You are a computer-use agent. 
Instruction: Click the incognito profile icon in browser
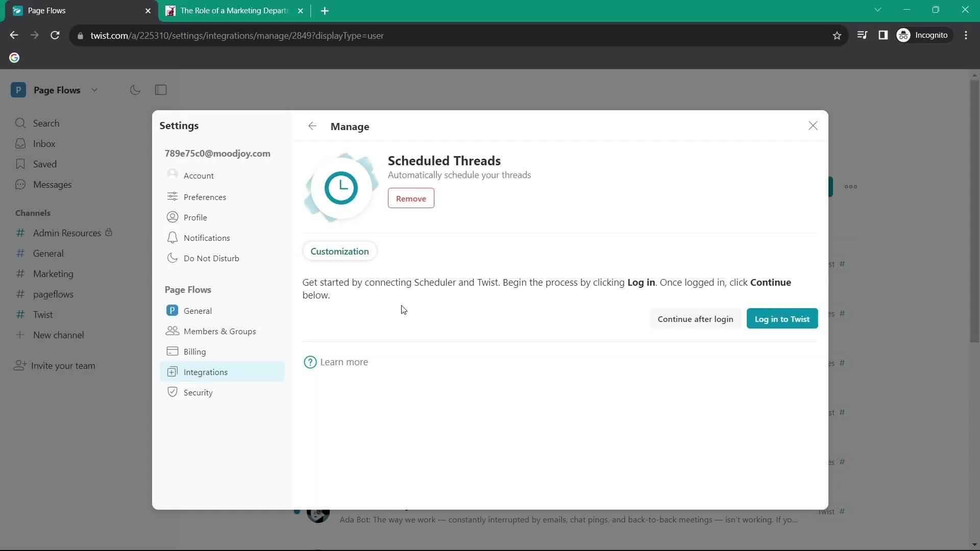tap(905, 35)
